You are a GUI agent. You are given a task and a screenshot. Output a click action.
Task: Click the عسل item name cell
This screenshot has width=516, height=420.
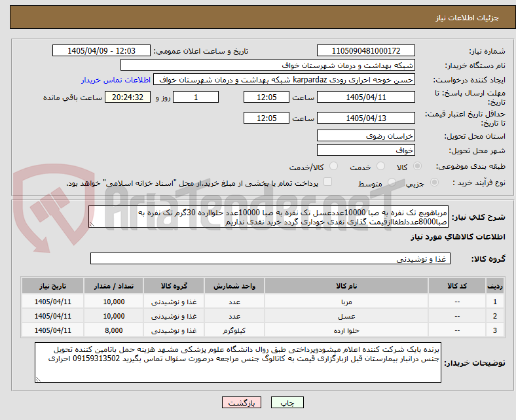tap(346, 316)
